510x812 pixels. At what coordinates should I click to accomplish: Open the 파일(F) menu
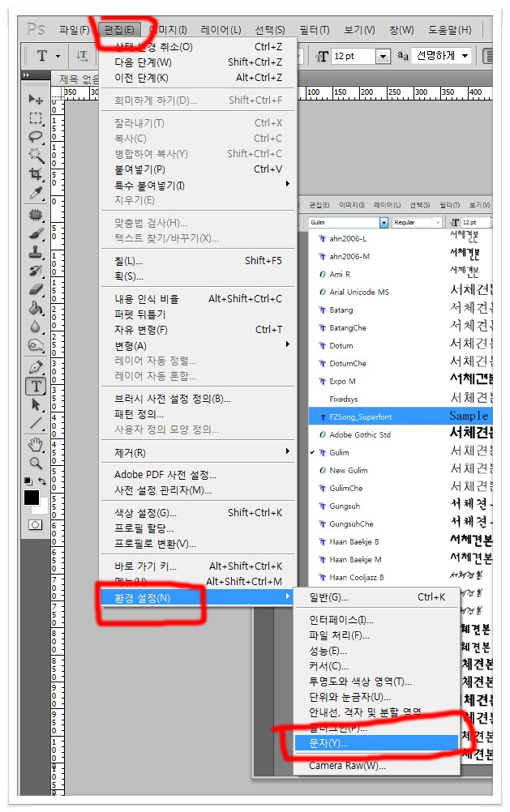pyautogui.click(x=74, y=30)
